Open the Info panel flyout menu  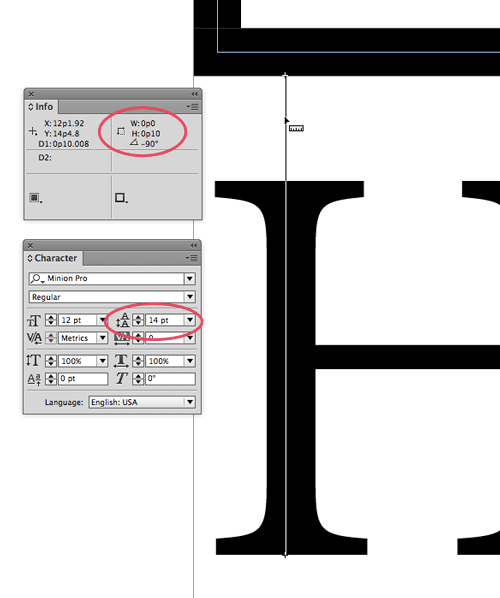192,107
